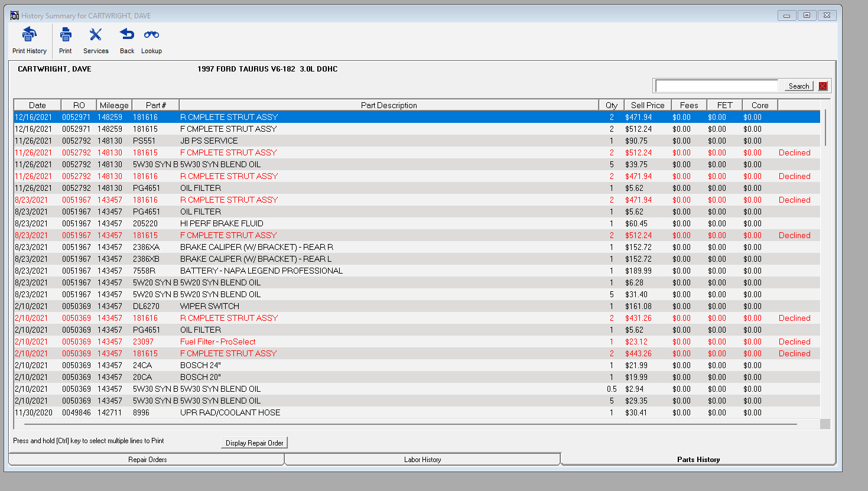Select BOSCH 20" row

417,377
